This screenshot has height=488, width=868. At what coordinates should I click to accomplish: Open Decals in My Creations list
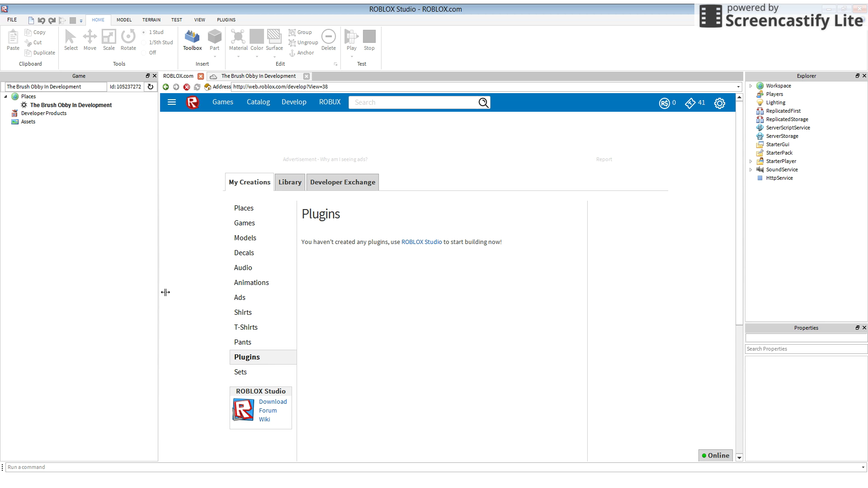[x=244, y=253]
